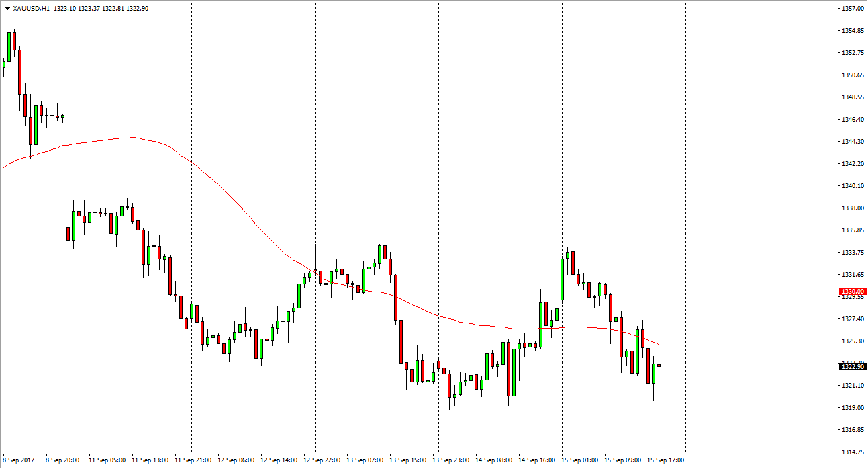The width and height of the screenshot is (868, 469).
Task: Click the black 1322.90 current price tag
Action: click(853, 366)
